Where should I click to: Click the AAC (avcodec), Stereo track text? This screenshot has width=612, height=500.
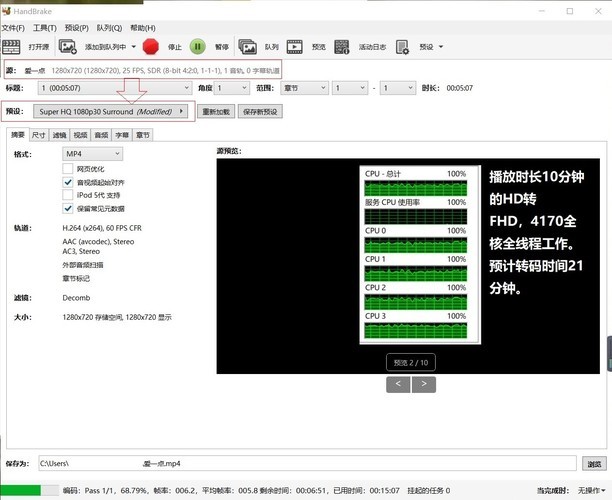98,242
